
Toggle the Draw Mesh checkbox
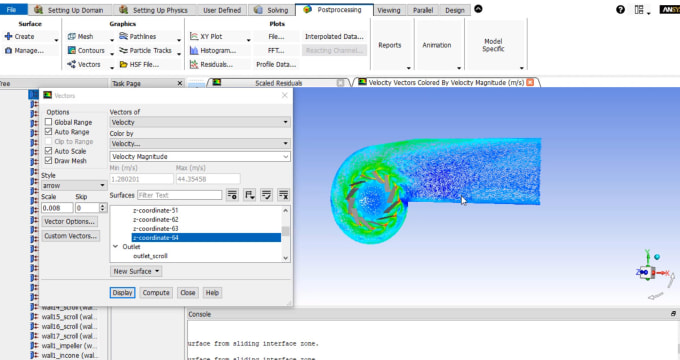point(49,160)
